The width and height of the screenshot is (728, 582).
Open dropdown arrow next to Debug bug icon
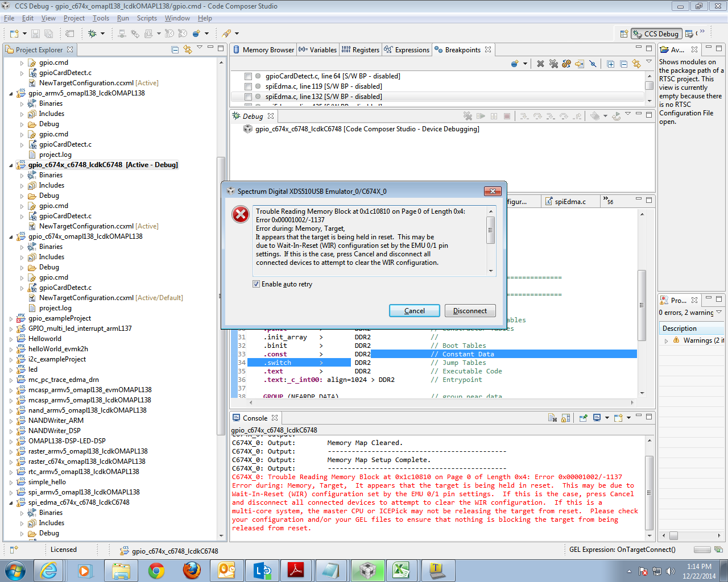click(103, 34)
